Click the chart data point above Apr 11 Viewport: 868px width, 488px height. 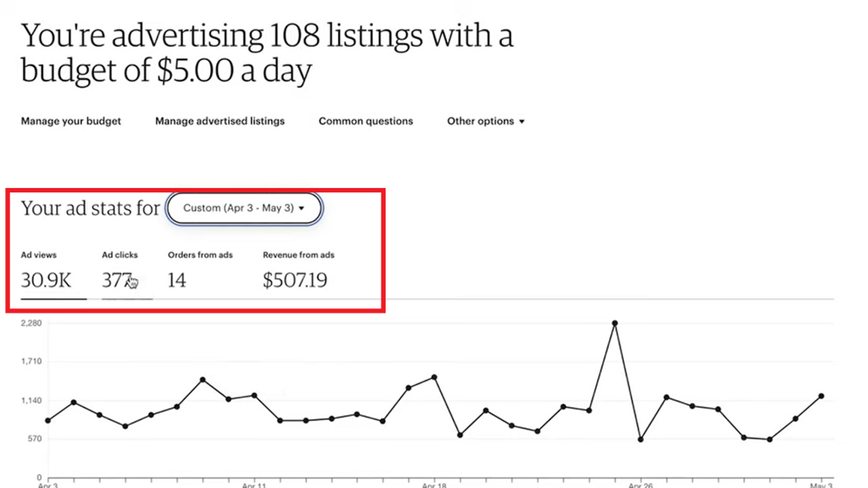click(254, 396)
